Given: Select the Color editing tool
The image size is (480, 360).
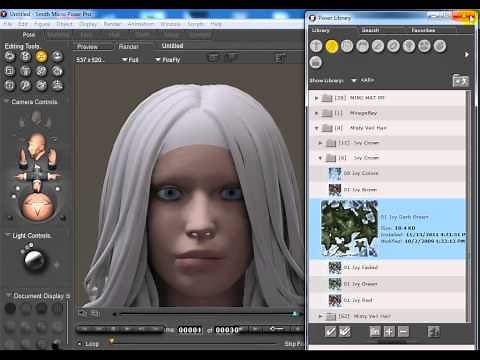Looking at the screenshot, I should click(x=57, y=71).
